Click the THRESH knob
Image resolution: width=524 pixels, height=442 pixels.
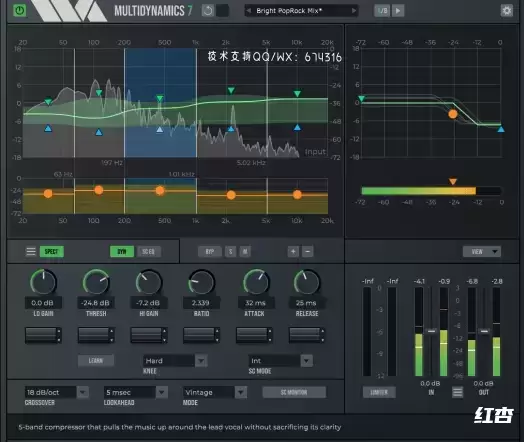96,282
